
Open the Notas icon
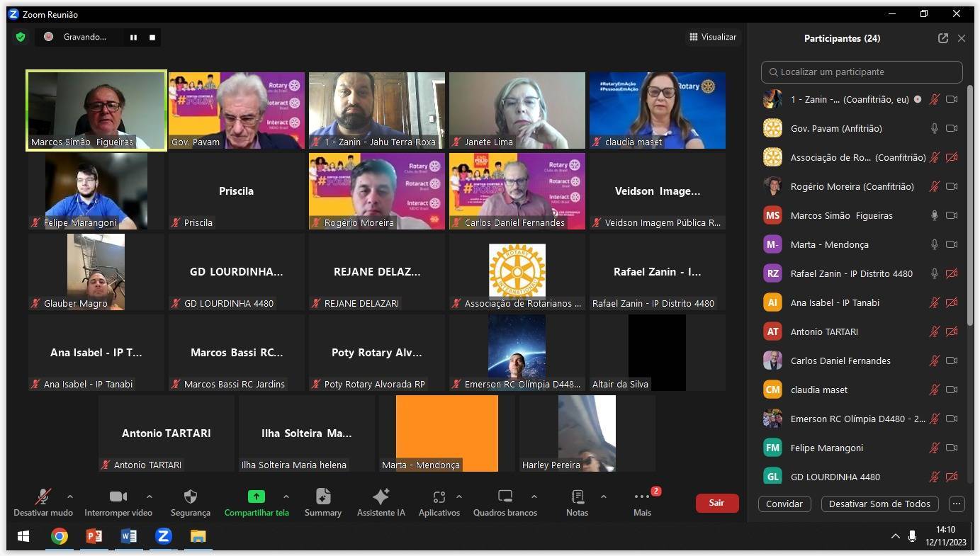click(x=577, y=497)
